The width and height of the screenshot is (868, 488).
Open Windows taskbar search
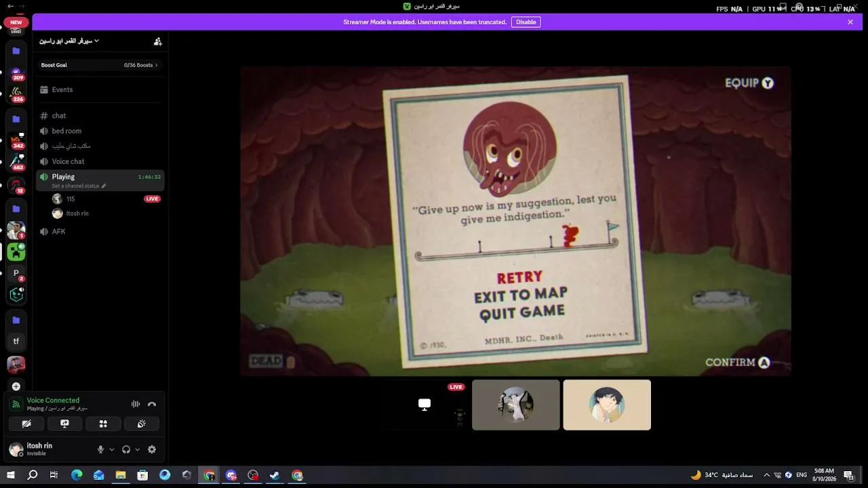(32, 475)
